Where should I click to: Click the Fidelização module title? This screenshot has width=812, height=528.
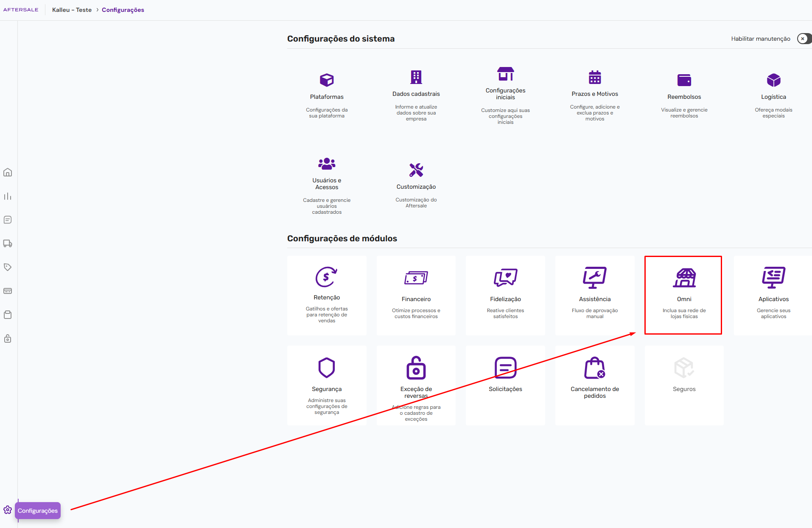tap(505, 299)
